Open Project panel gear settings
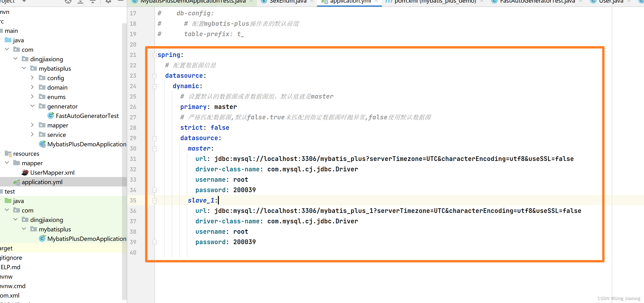 108,1
